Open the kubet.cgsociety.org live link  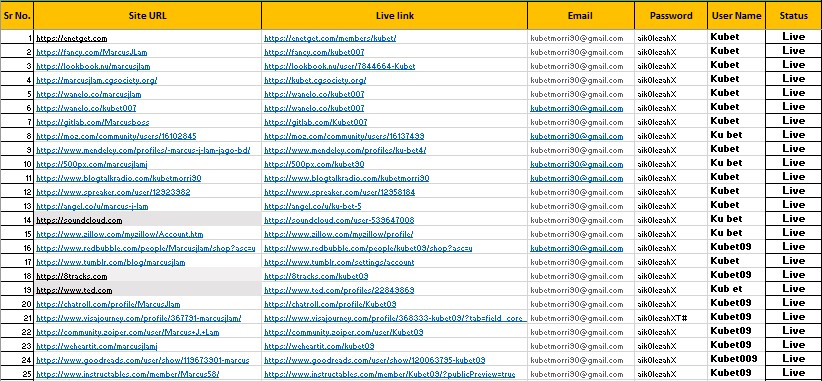pyautogui.click(x=315, y=80)
